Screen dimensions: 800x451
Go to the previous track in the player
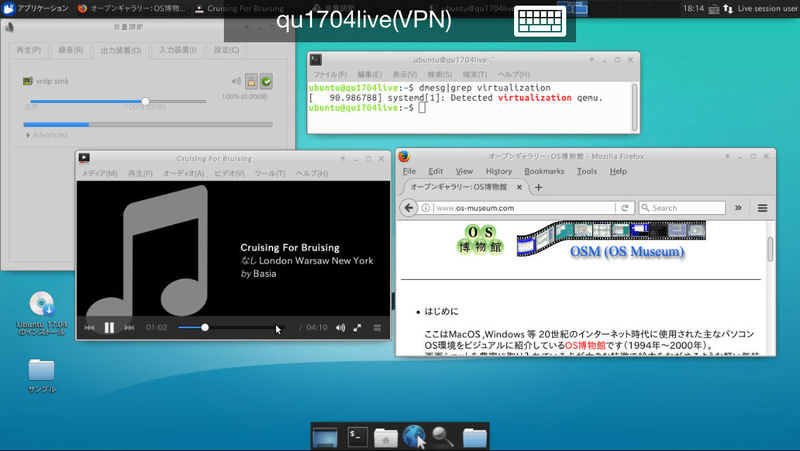pyautogui.click(x=89, y=328)
